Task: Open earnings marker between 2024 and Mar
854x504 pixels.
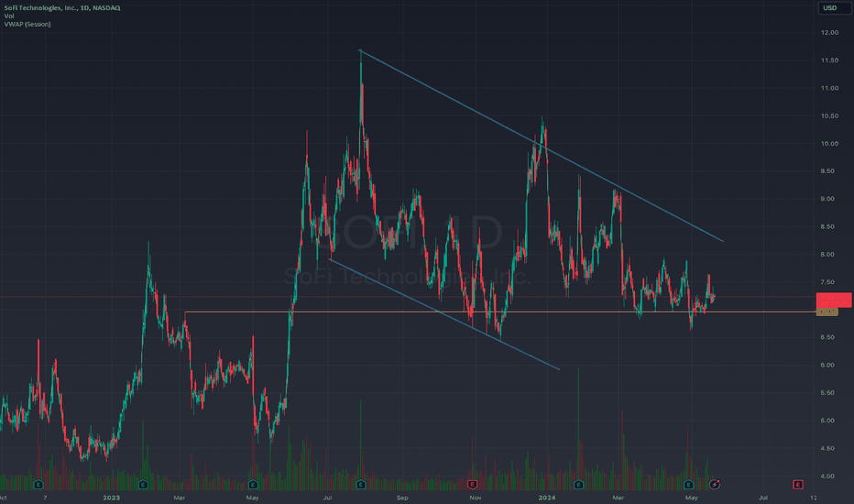Action: [579, 484]
